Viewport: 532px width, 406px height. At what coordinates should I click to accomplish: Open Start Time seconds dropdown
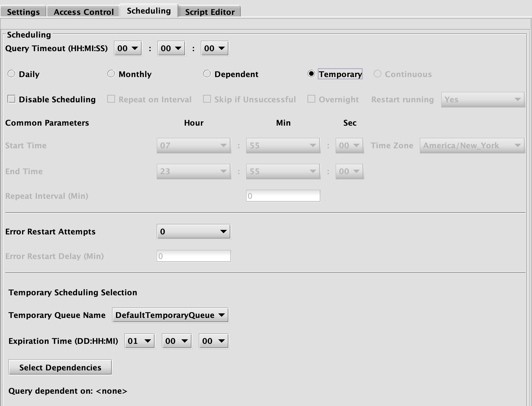[x=349, y=146]
